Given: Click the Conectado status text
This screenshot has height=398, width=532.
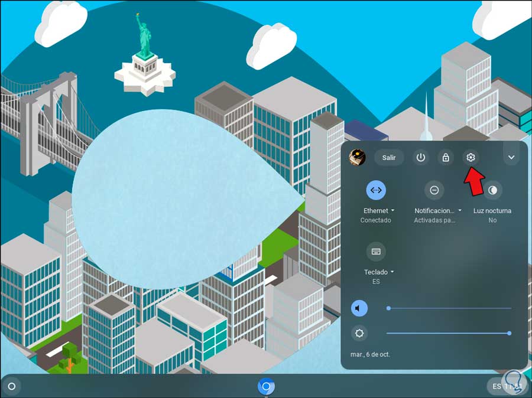Looking at the screenshot, I should pyautogui.click(x=375, y=220).
